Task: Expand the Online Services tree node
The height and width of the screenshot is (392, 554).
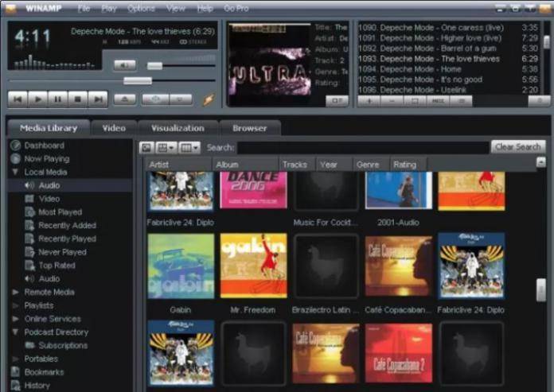Action: tap(16, 319)
